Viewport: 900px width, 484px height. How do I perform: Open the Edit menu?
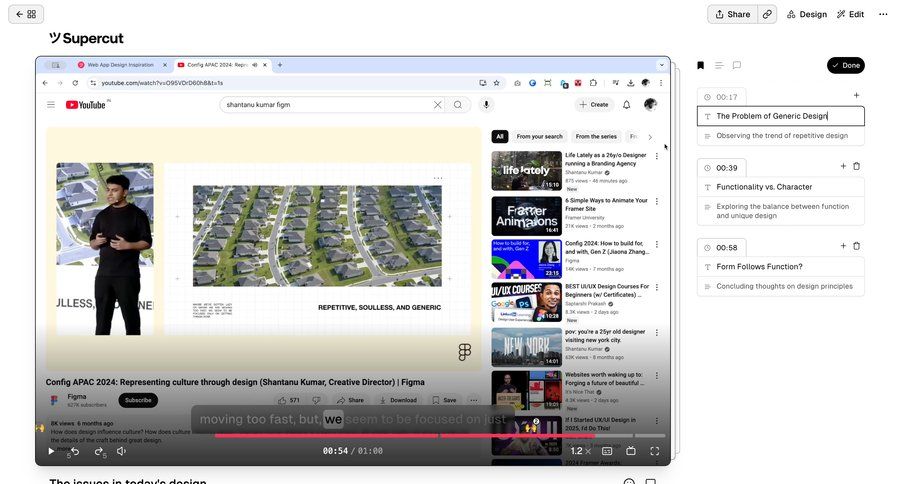click(850, 14)
